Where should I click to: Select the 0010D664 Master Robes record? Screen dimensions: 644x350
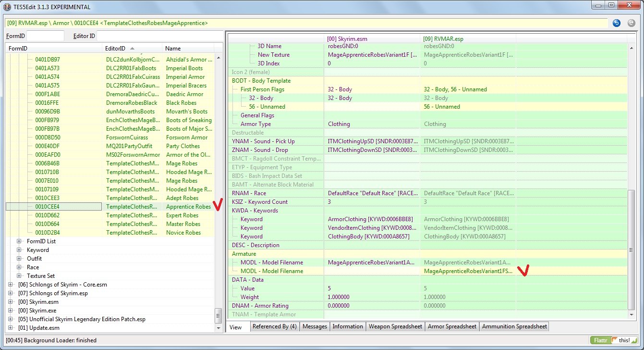109,224
